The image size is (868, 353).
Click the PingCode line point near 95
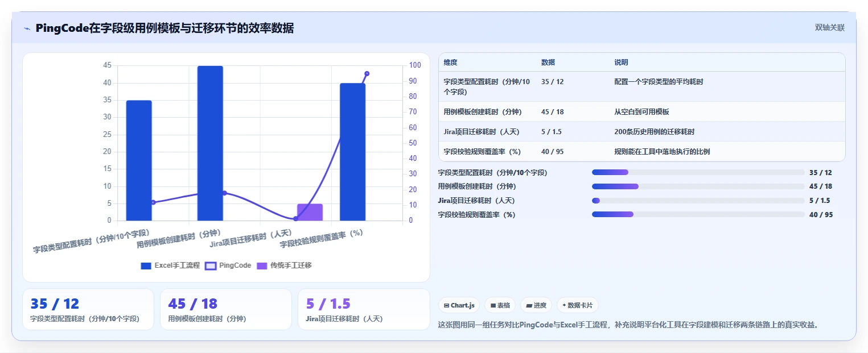click(367, 73)
